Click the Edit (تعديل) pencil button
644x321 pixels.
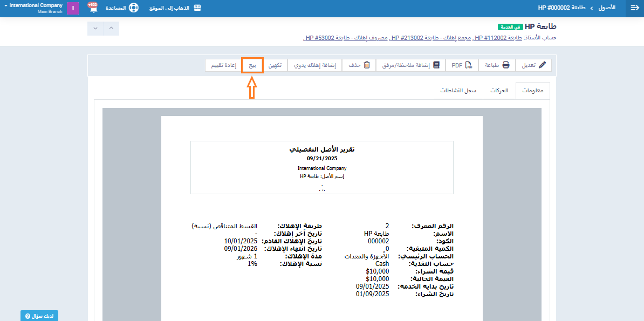tap(534, 65)
